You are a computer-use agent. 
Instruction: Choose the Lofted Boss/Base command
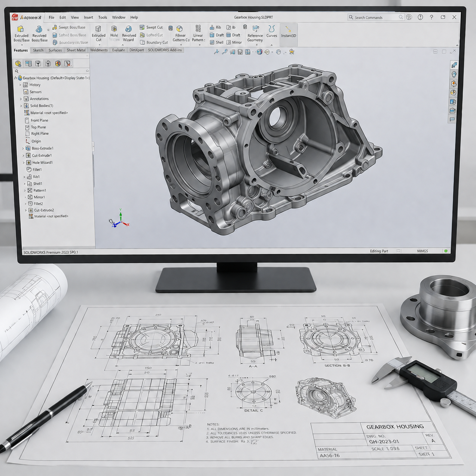click(x=69, y=35)
